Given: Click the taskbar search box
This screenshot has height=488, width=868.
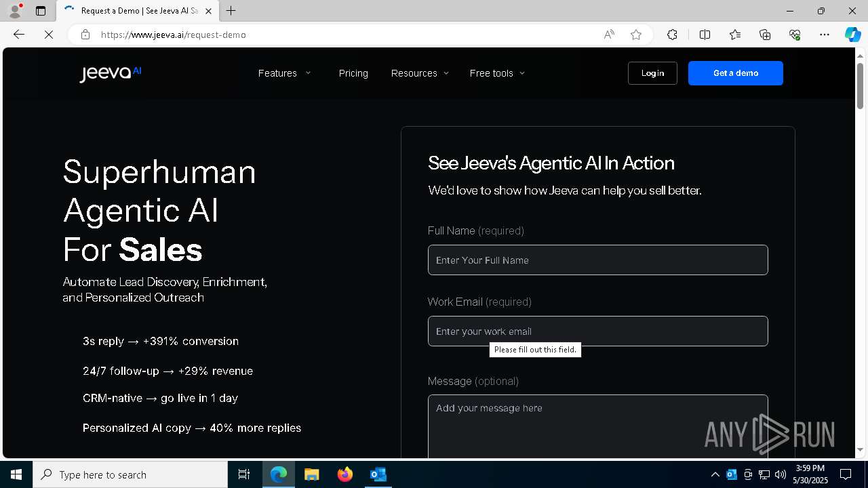Looking at the screenshot, I should 130,474.
